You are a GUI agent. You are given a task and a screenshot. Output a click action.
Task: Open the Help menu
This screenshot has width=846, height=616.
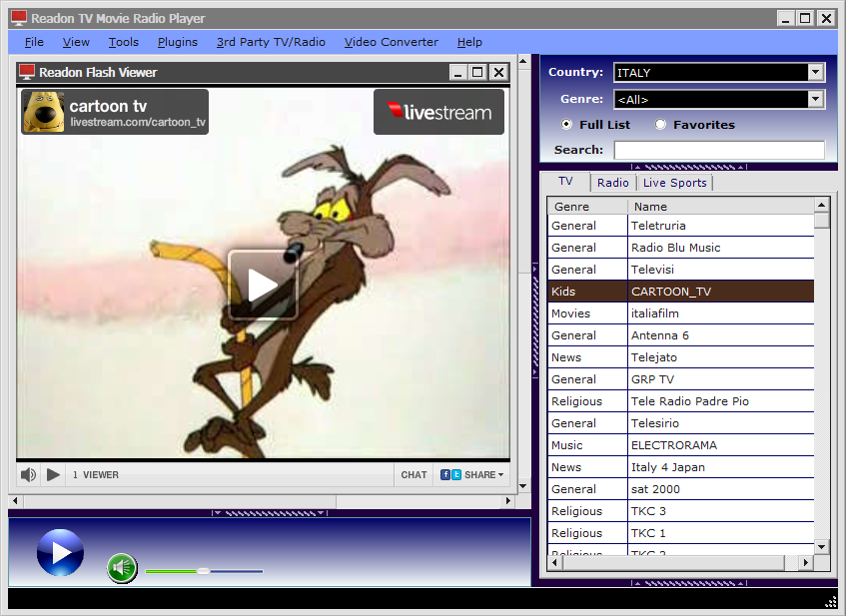[x=469, y=42]
